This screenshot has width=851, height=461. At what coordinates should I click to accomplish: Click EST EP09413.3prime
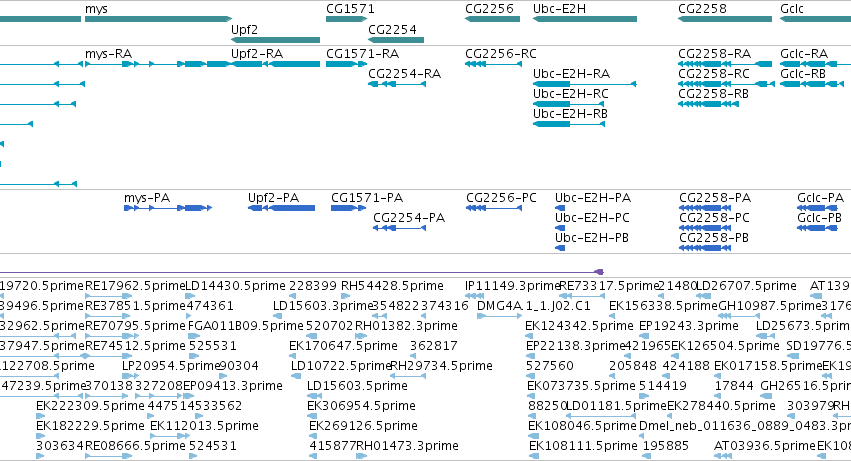233,386
